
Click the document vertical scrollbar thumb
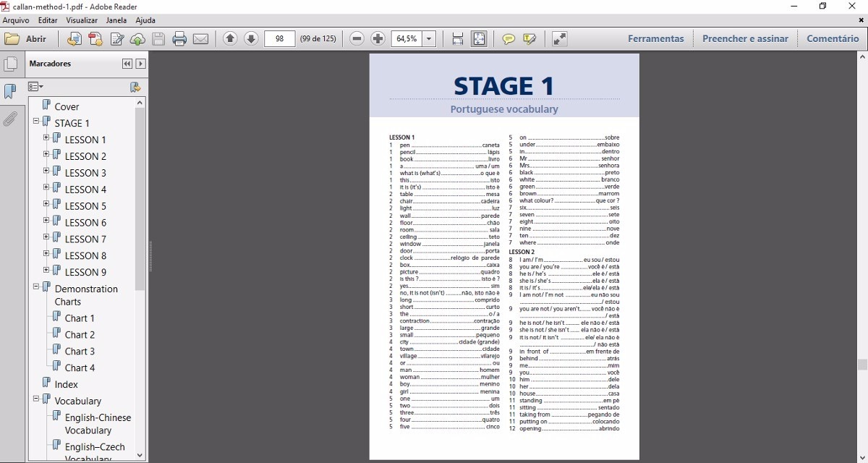point(862,365)
